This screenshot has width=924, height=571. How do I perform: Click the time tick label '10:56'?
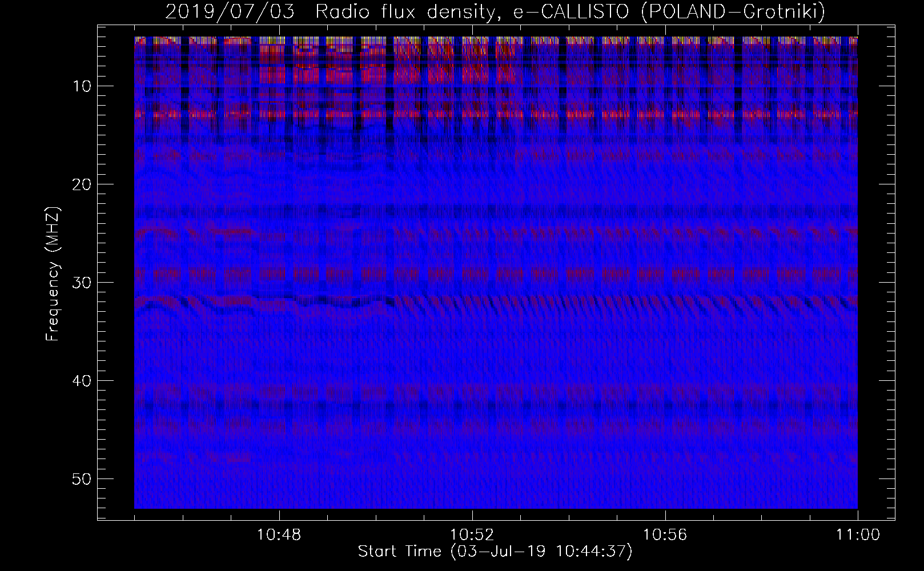pos(665,535)
